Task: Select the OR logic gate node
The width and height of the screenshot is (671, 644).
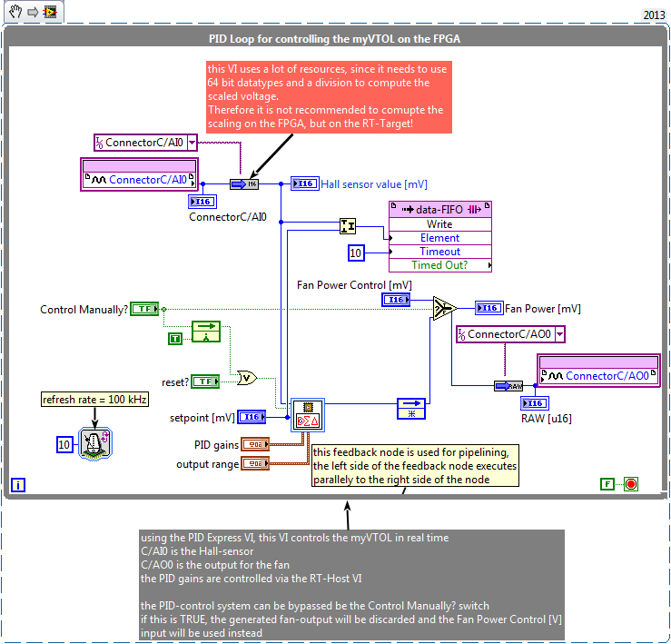Action: point(247,378)
